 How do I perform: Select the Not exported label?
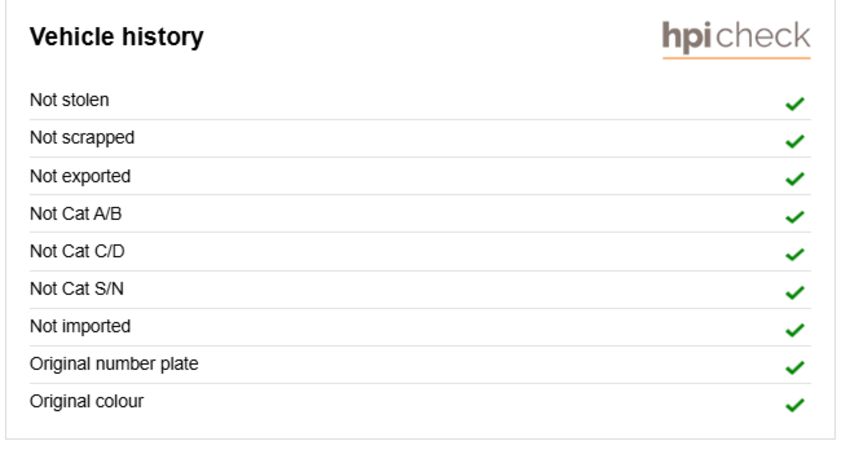click(80, 177)
